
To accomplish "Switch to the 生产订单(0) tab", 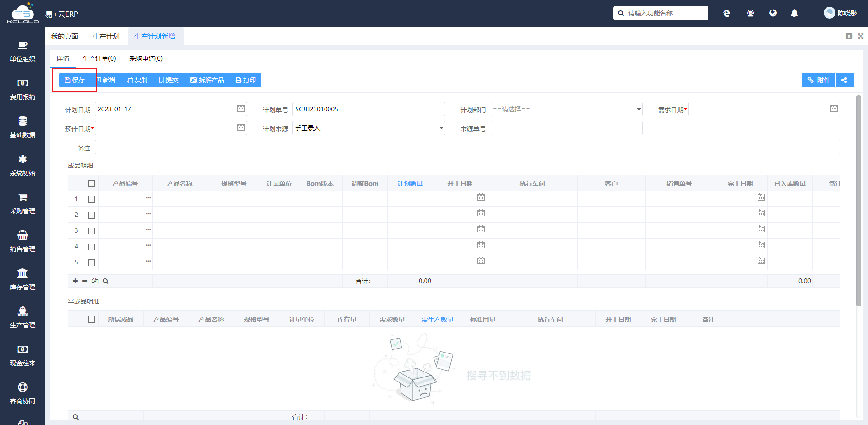I will pyautogui.click(x=99, y=58).
